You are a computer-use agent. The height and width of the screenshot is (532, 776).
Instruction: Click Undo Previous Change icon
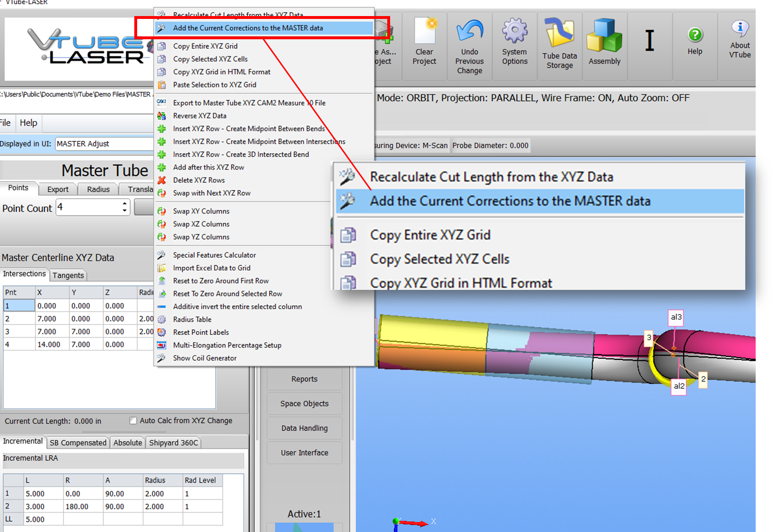pyautogui.click(x=470, y=31)
